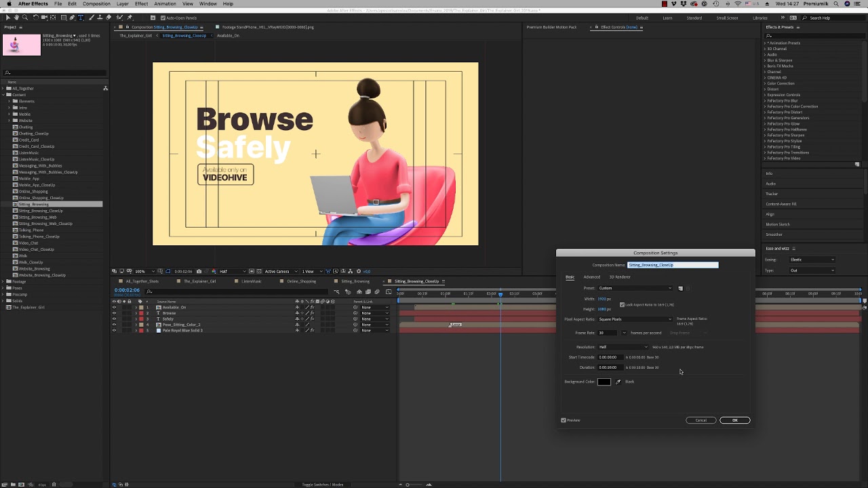
Task: Click the save preset icon beside Preset
Action: pos(680,288)
